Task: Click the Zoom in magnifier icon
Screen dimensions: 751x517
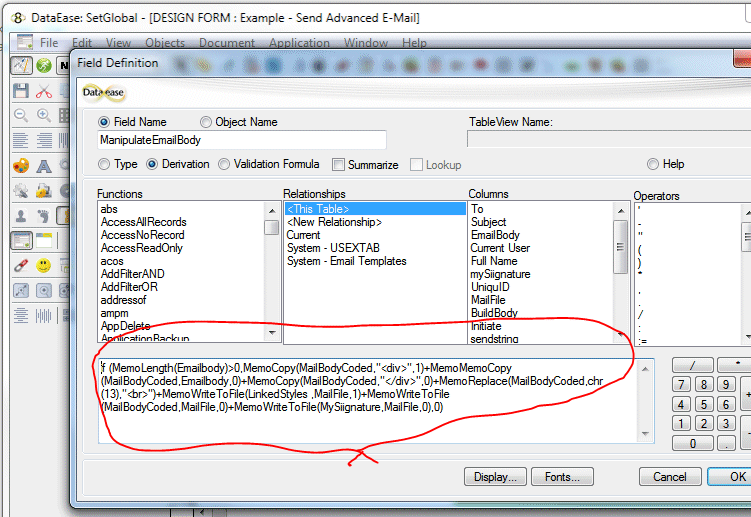Action: coord(44,115)
